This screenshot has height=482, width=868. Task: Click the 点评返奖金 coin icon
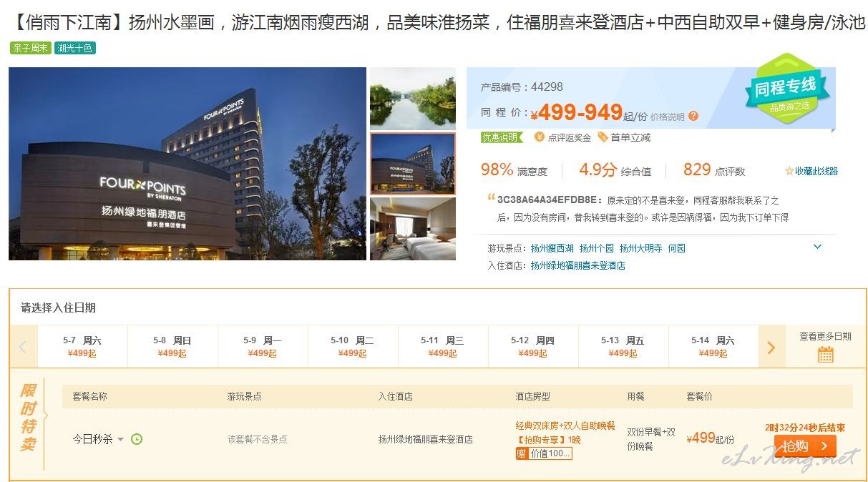pos(540,137)
